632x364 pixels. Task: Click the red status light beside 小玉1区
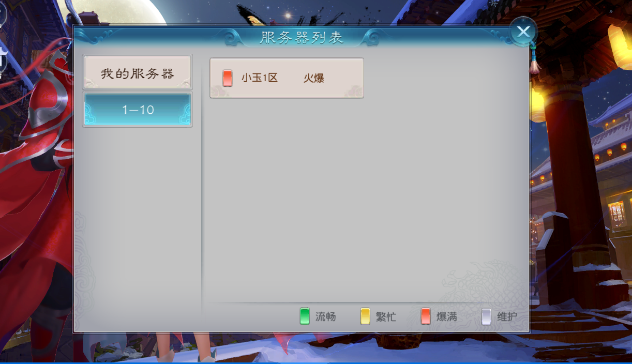[227, 78]
